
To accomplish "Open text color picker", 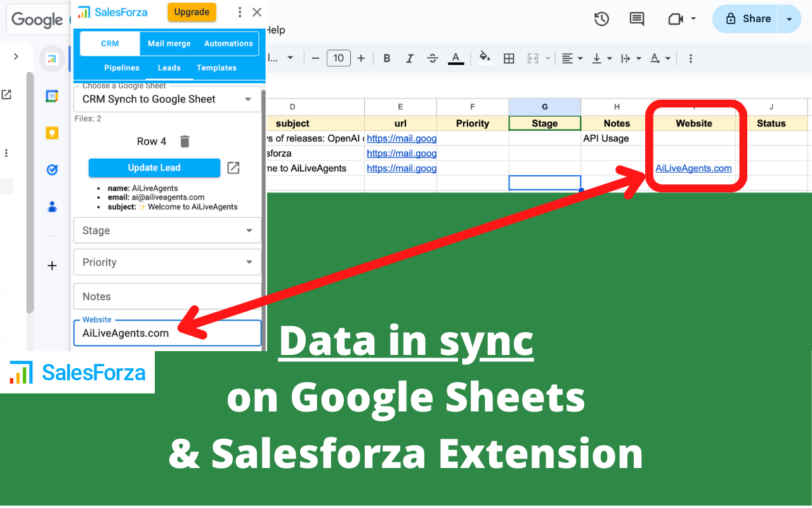I will click(455, 58).
